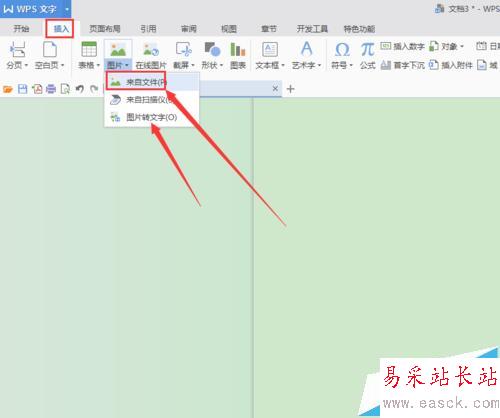Click the print preview icon in quick toolbar

coord(65,89)
